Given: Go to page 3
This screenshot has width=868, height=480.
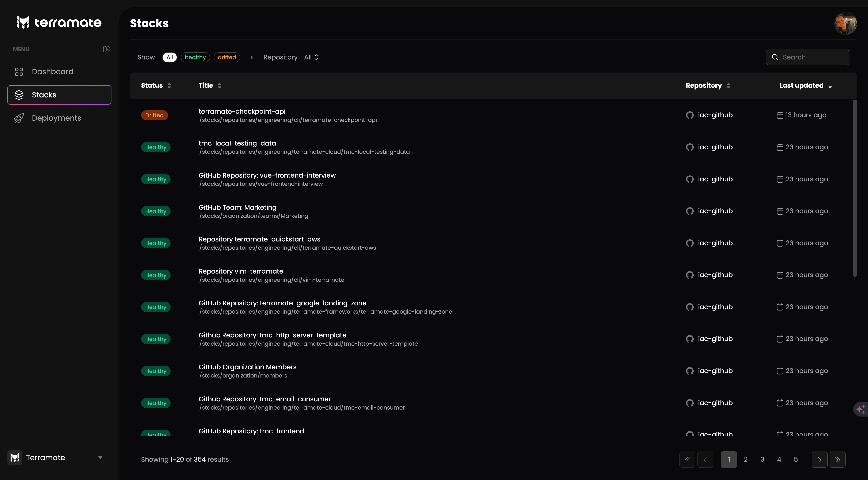Looking at the screenshot, I should (x=762, y=460).
